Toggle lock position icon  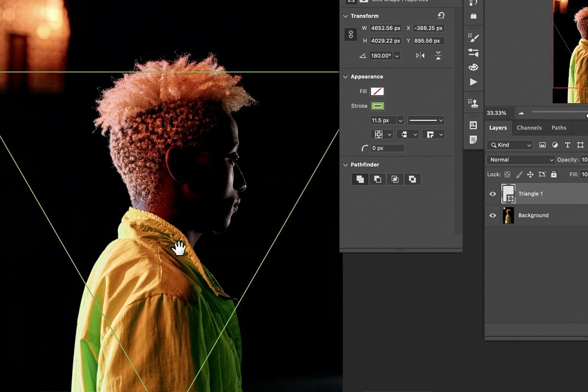[530, 174]
